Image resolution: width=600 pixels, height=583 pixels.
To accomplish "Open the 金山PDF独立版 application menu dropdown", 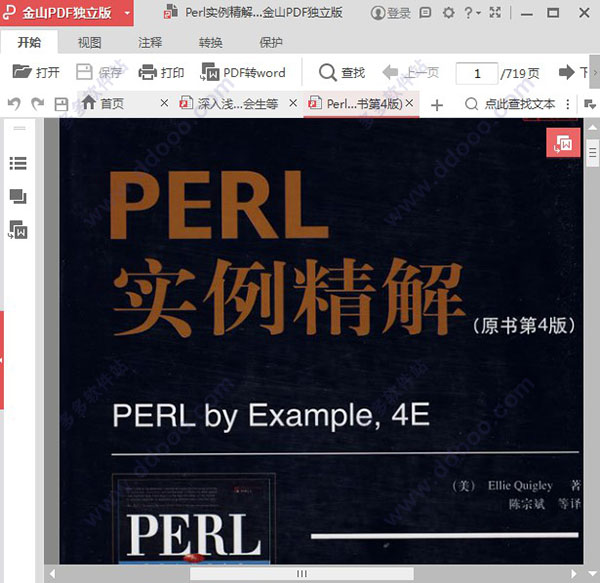I will [x=127, y=13].
